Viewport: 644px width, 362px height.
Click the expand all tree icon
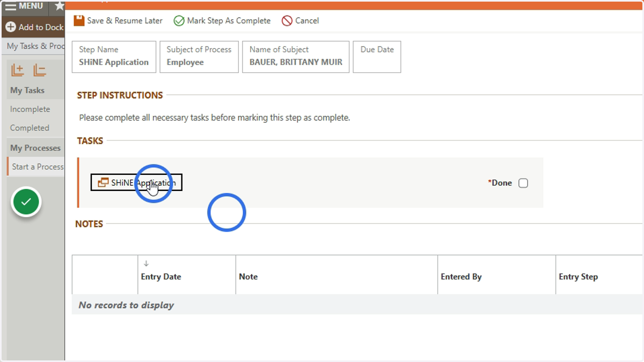[18, 70]
